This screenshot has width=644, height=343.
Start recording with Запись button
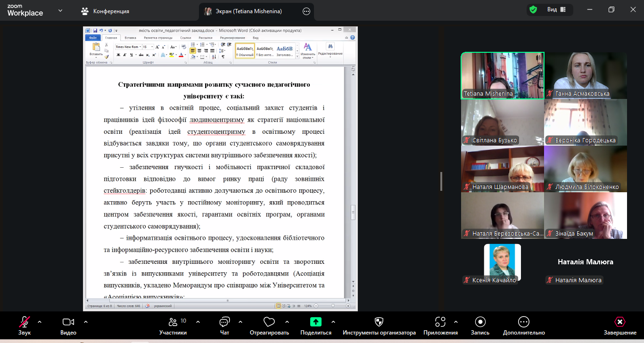click(480, 325)
